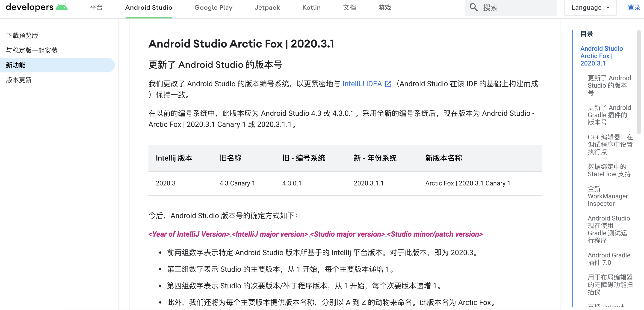Click the 4.3.0.1 table cell
This screenshot has height=310, width=644.
[x=292, y=183]
